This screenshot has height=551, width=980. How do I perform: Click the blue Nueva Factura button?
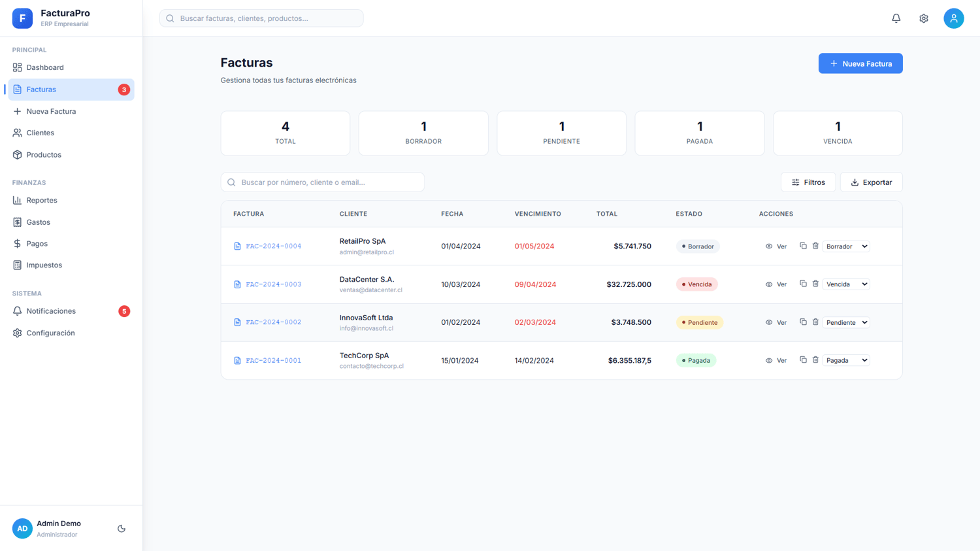point(860,63)
